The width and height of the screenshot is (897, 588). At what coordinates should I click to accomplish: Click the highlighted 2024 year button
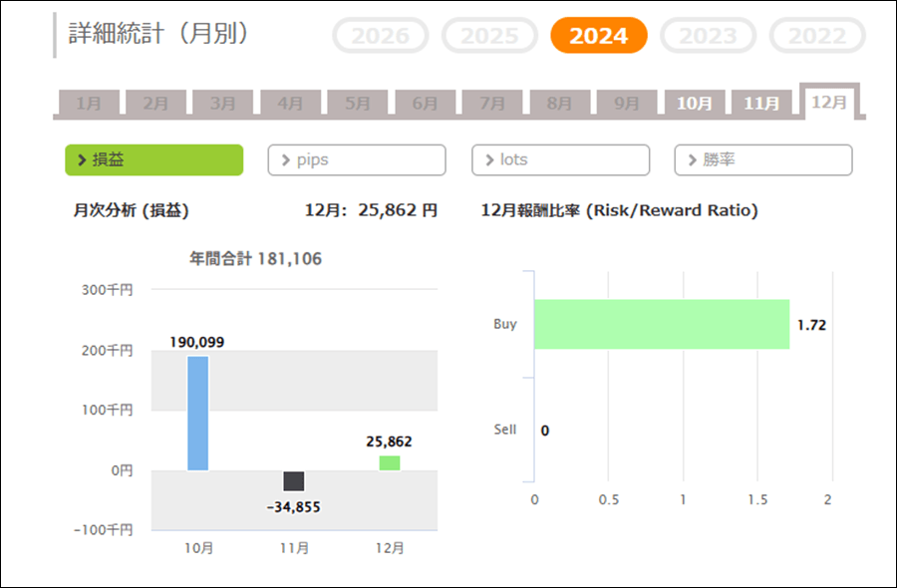[599, 37]
